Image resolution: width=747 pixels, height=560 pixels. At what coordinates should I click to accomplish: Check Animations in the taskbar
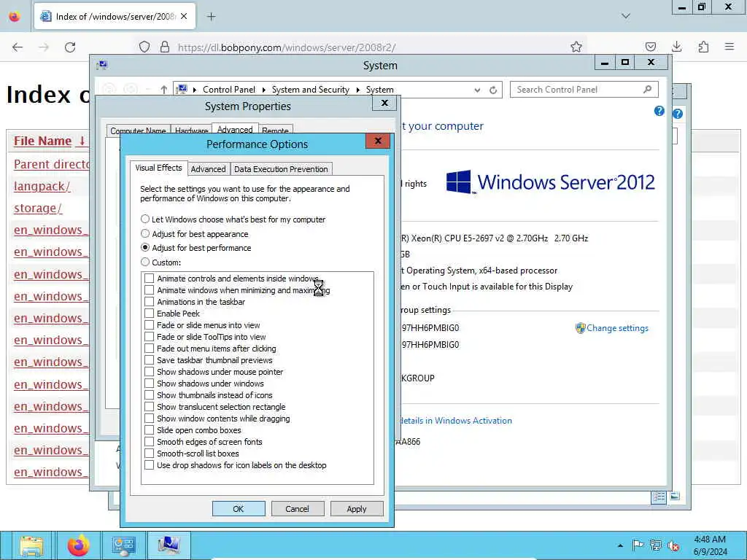click(x=149, y=301)
